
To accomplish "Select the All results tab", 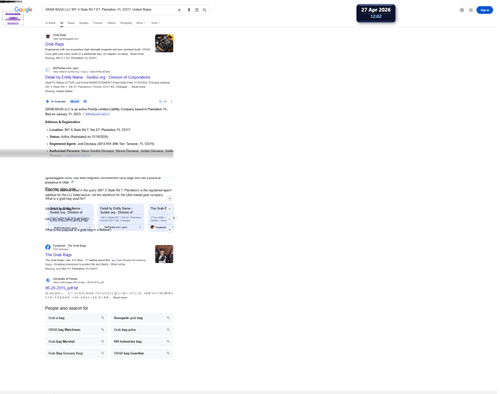I will coord(62,23).
